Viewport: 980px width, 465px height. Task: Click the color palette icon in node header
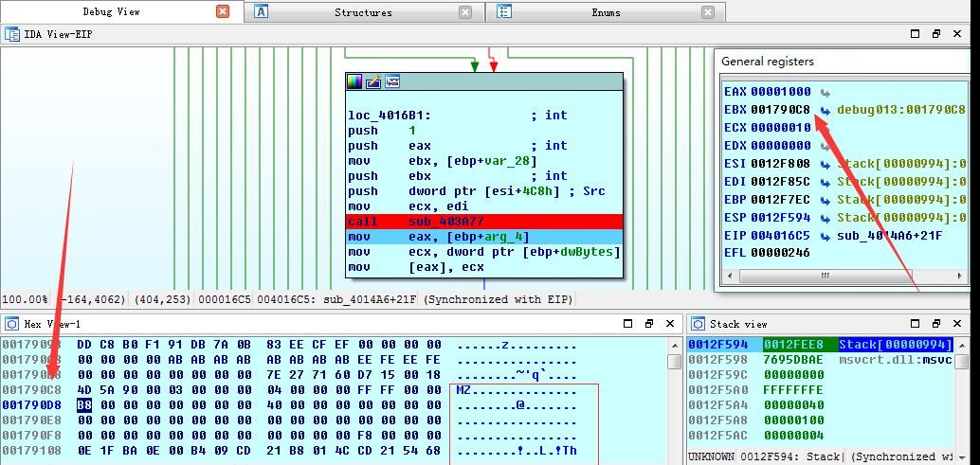(x=354, y=81)
